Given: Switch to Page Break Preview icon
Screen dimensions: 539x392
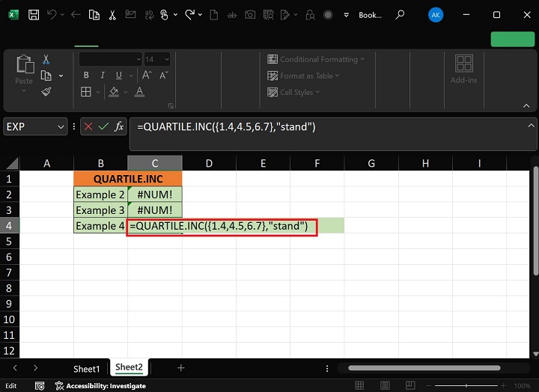Looking at the screenshot, I should tap(409, 385).
